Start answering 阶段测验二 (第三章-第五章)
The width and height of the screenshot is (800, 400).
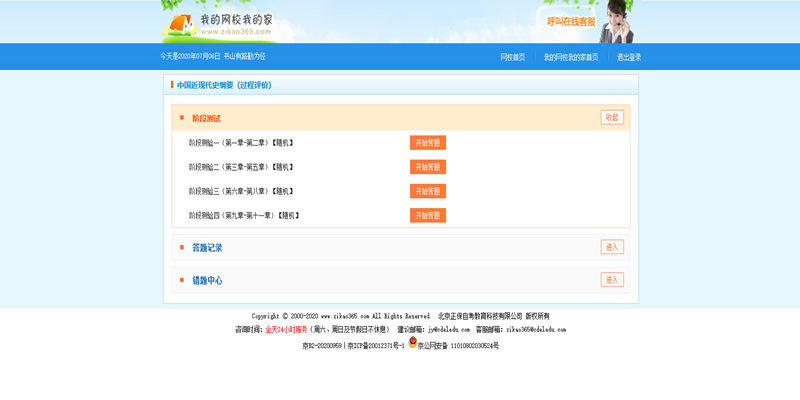coord(427,167)
